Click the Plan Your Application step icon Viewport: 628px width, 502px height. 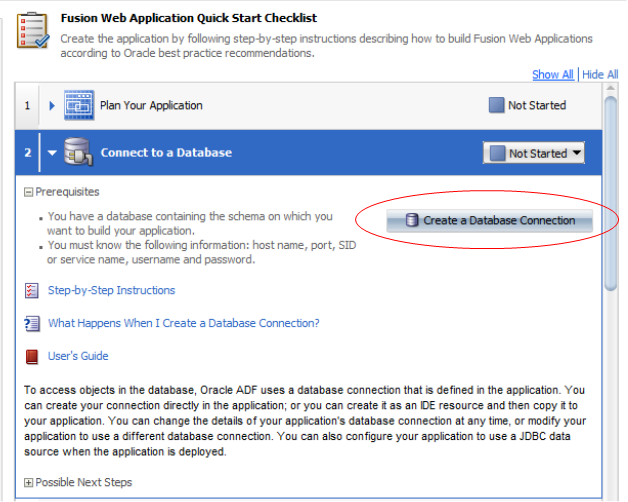click(x=79, y=105)
